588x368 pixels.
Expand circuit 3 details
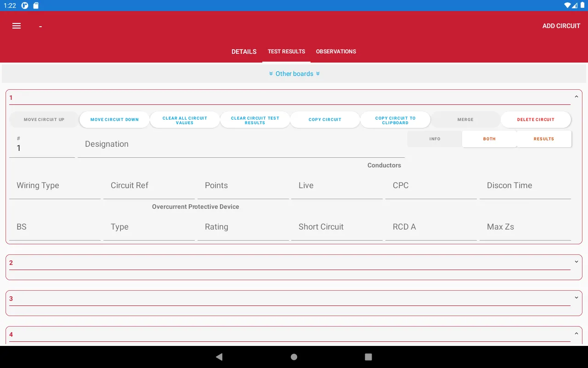(577, 297)
